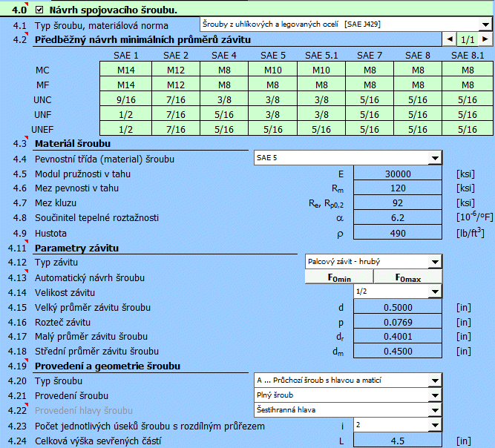Select the SAE 8.1 column header
Image resolution: width=495 pixels, height=448 pixels.
coord(467,56)
